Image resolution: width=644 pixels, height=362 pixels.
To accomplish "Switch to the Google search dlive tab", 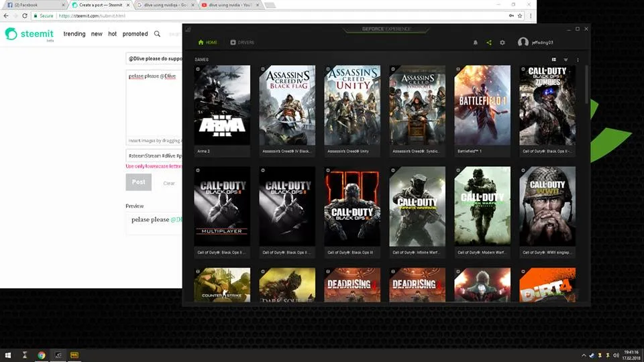I will point(164,5).
